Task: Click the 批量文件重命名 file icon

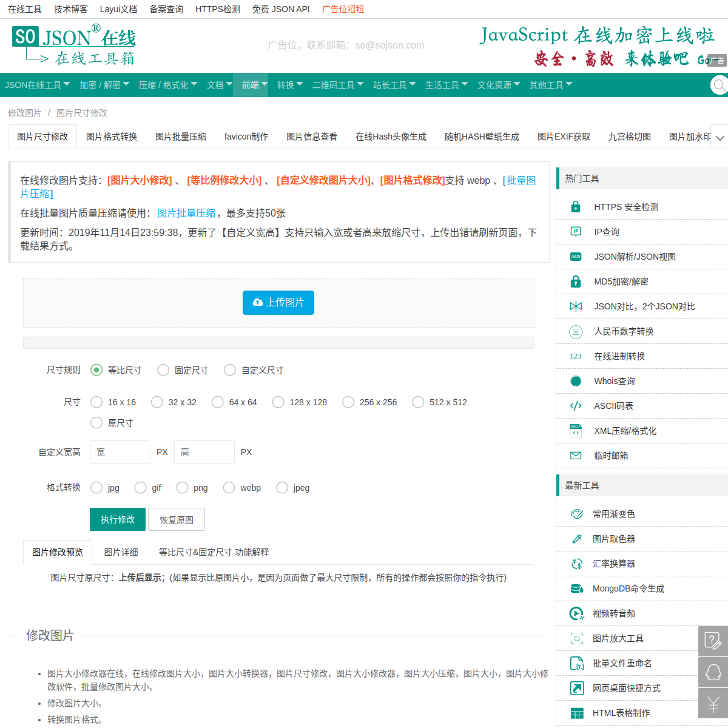Action: click(577, 663)
